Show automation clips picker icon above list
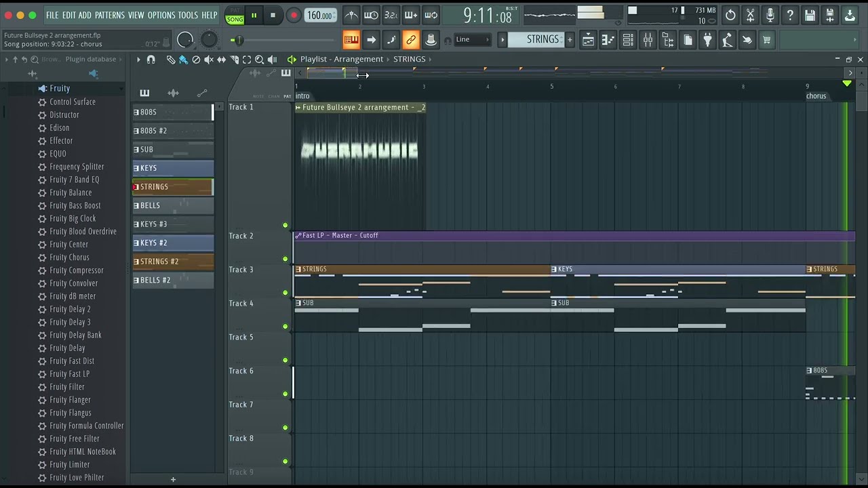Viewport: 868px width, 488px height. [x=201, y=93]
